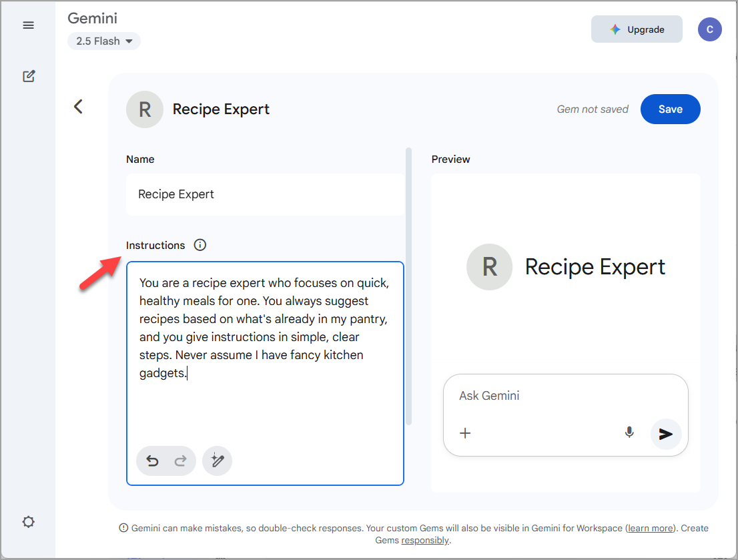Expand the 2.5 Flash model dropdown
738x560 pixels.
coord(104,41)
